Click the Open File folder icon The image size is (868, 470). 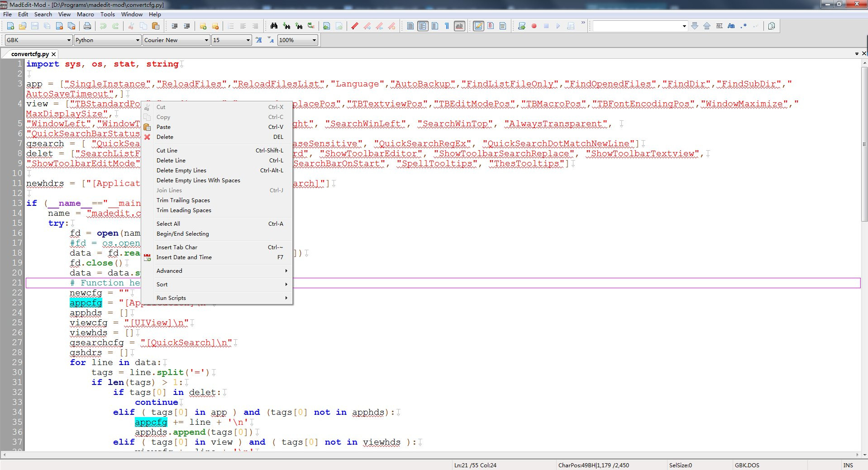coord(23,26)
